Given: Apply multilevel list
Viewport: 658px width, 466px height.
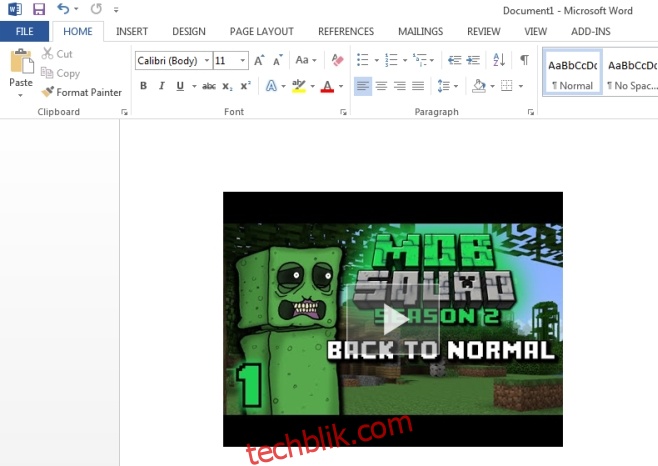Looking at the screenshot, I should pos(419,60).
